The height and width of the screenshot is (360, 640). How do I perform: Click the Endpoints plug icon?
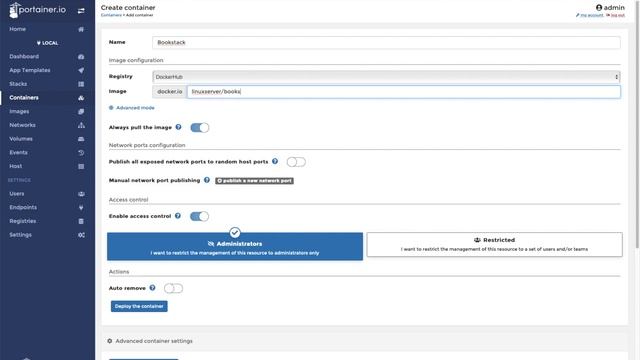(x=81, y=208)
